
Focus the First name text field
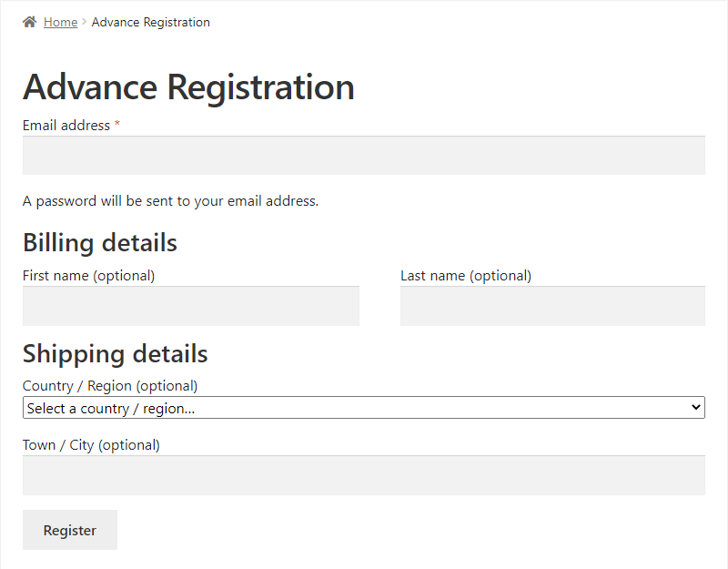190,306
